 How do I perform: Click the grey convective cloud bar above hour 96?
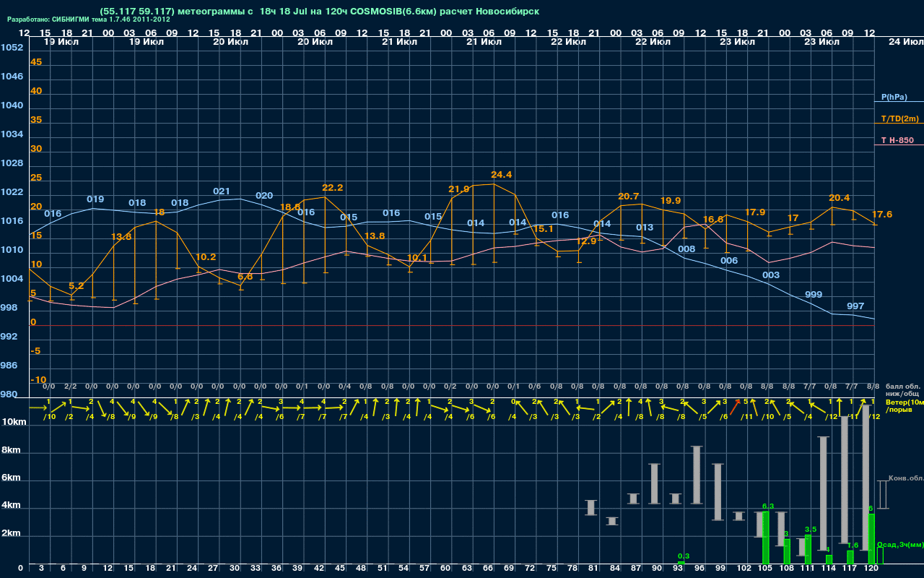[697, 475]
